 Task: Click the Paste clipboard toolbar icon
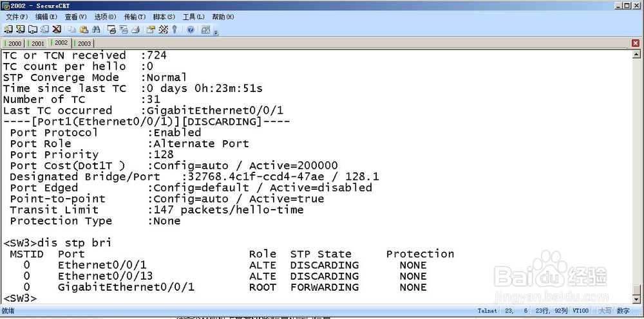(84, 30)
